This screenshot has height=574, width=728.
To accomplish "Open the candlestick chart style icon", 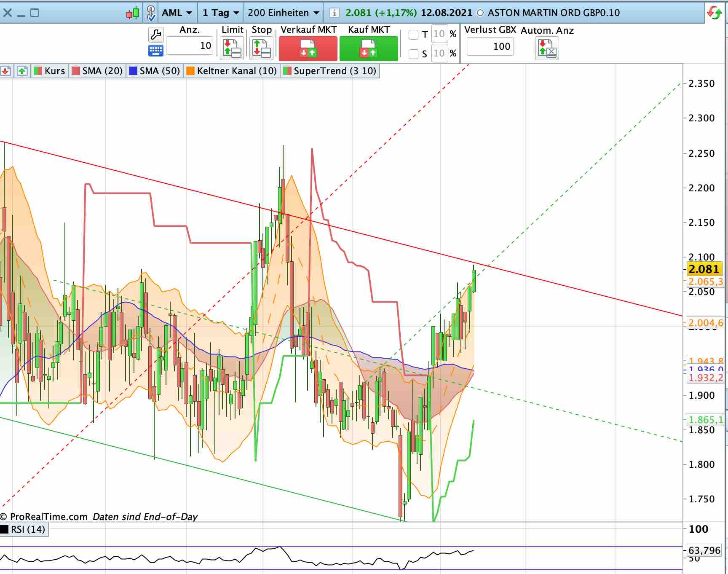I will pyautogui.click(x=133, y=13).
